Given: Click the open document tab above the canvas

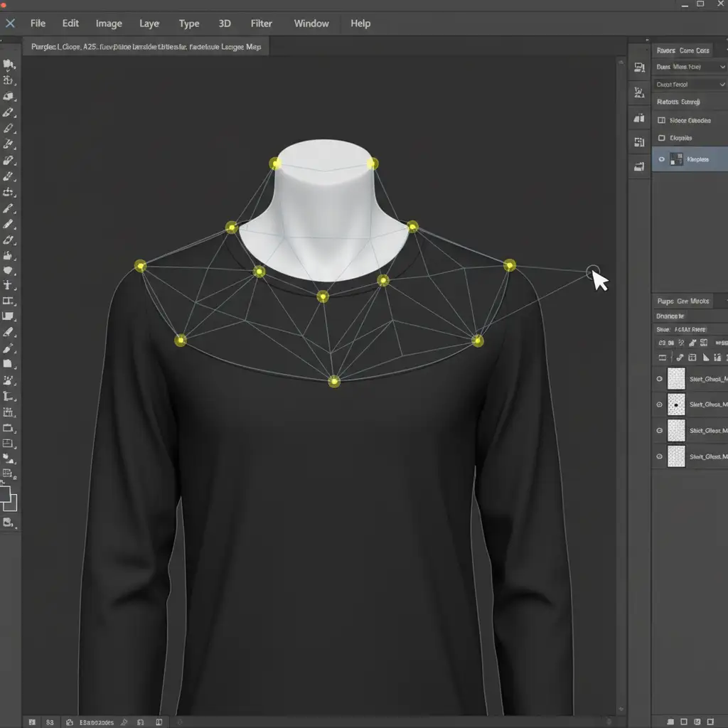Looking at the screenshot, I should [146, 47].
